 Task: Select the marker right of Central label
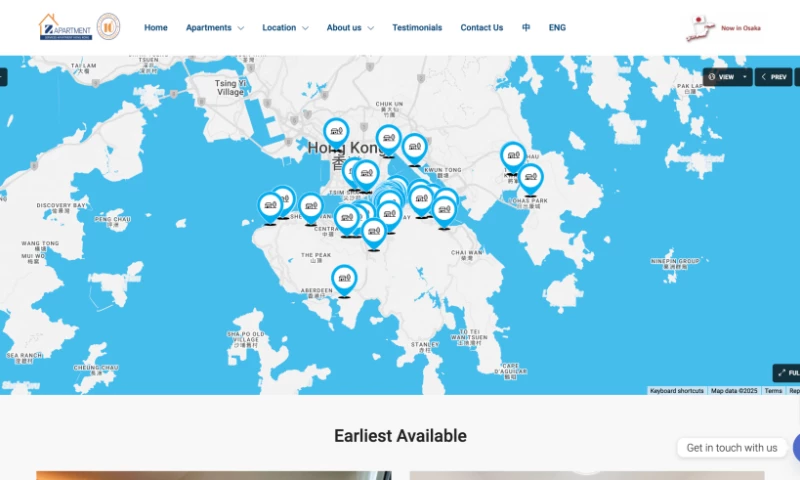pos(347,221)
